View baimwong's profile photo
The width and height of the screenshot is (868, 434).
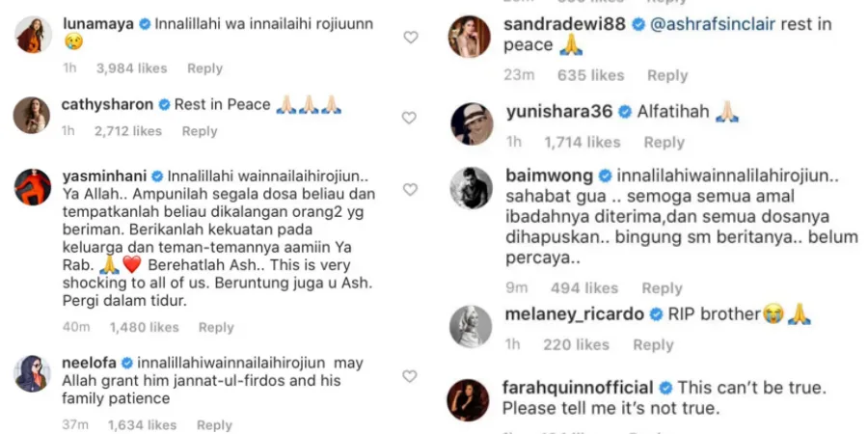pyautogui.click(x=471, y=188)
